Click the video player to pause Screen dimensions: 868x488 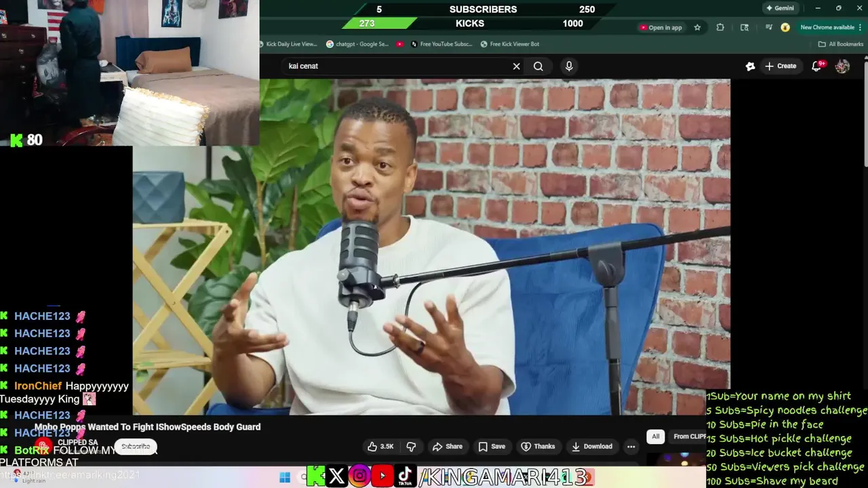[431, 247]
